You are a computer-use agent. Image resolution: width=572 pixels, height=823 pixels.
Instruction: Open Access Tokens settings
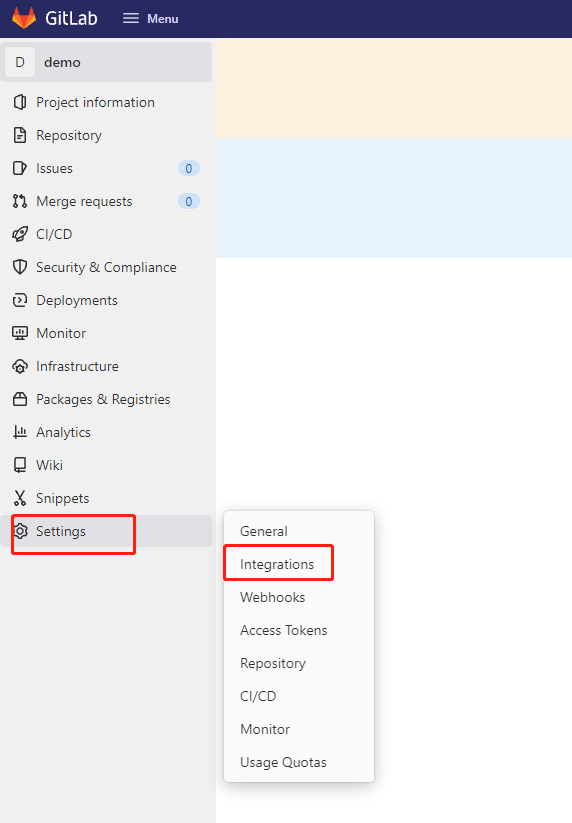283,630
